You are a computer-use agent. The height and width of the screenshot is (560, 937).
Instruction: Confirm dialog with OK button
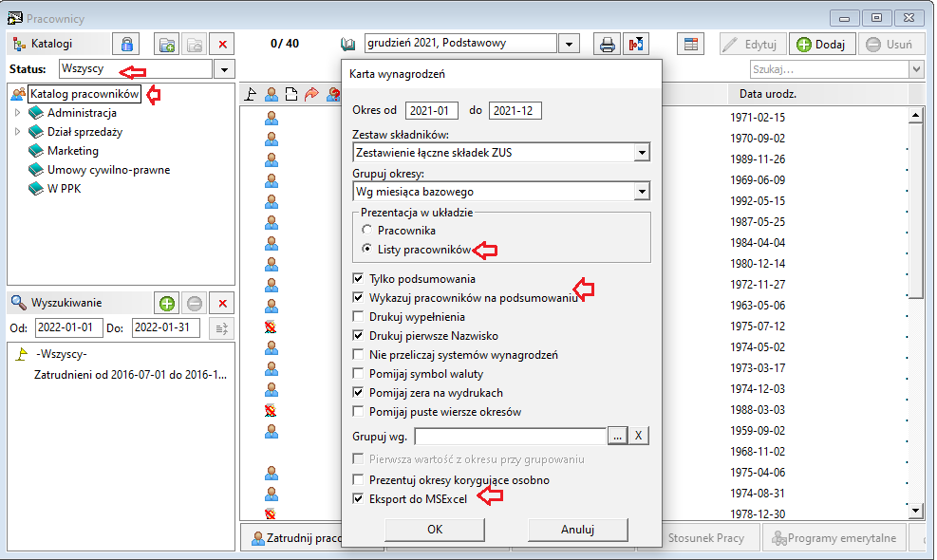coord(435,530)
